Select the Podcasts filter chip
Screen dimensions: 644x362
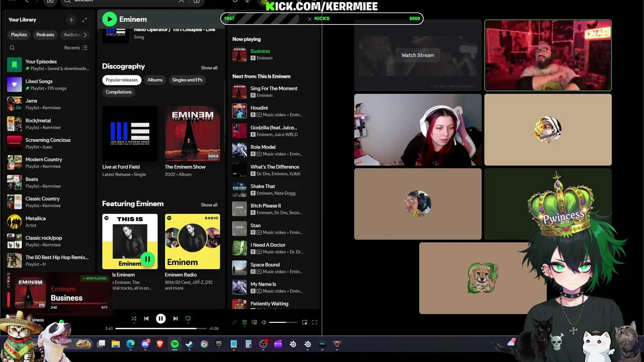[45, 35]
